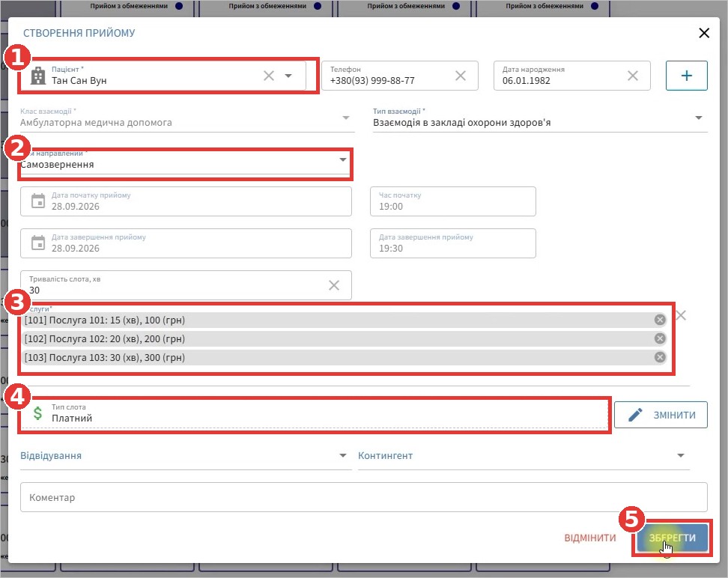Screen dimensions: 728x578
Task: Click the dollar sign slot type icon
Action: 37,413
